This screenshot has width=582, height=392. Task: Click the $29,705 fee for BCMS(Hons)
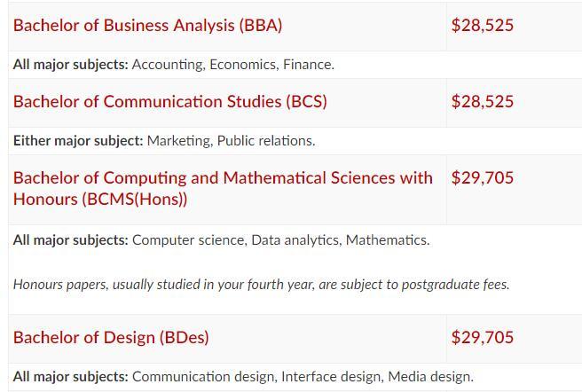(482, 177)
